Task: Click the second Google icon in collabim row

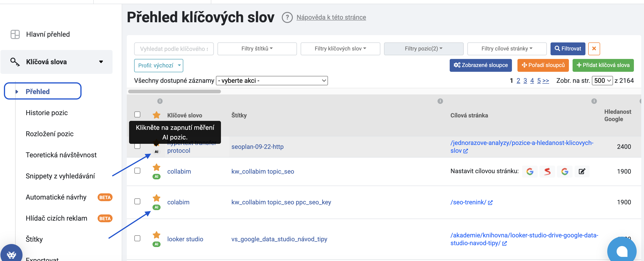Action: [x=565, y=171]
